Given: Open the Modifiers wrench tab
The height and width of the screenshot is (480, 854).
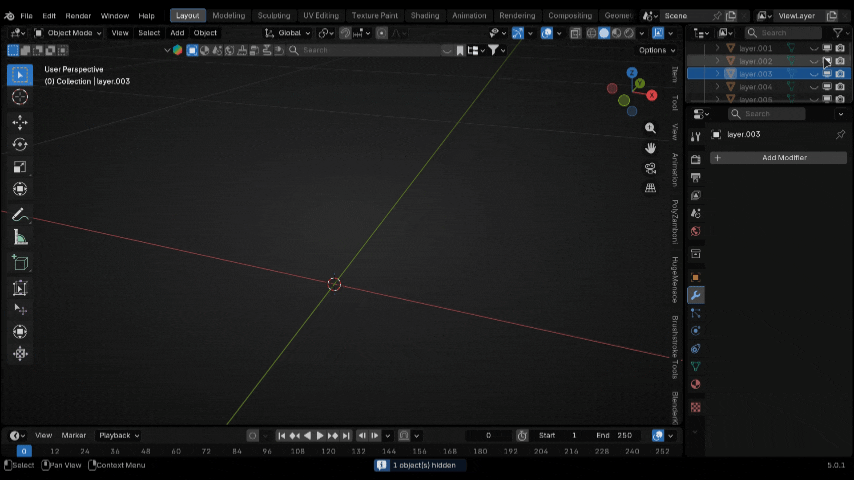Looking at the screenshot, I should (696, 295).
